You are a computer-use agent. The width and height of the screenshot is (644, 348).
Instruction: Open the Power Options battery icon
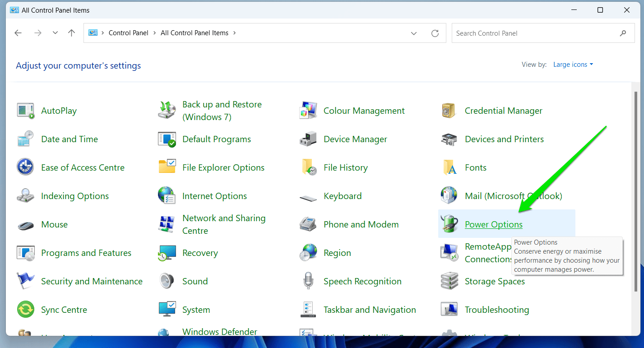tap(449, 224)
